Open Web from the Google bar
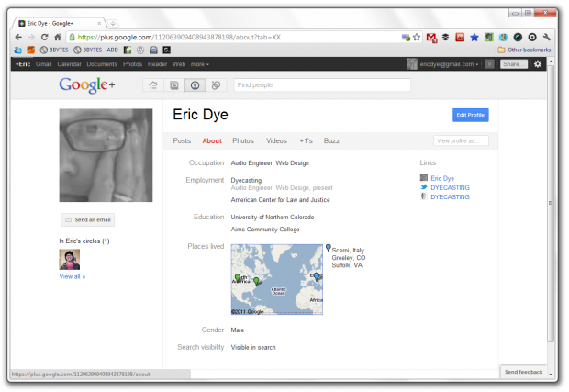 click(x=179, y=64)
